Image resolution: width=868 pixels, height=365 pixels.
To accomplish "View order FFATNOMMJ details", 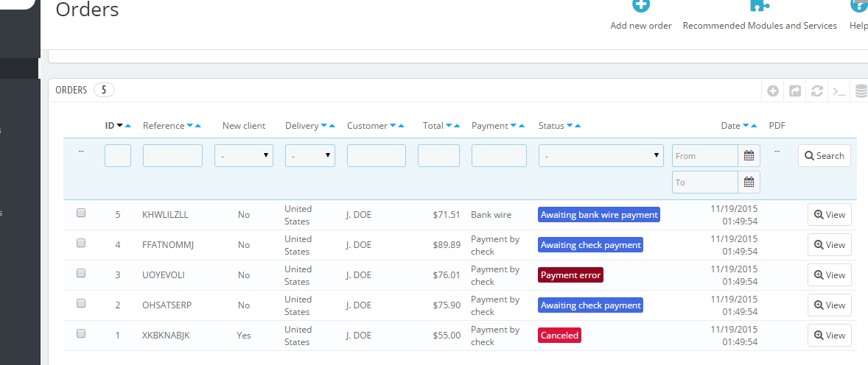I will pos(829,245).
